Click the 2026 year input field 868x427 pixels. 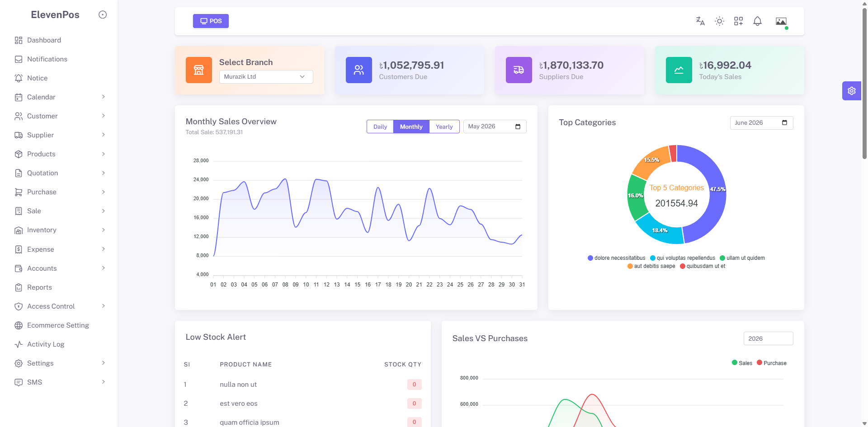[x=768, y=338]
